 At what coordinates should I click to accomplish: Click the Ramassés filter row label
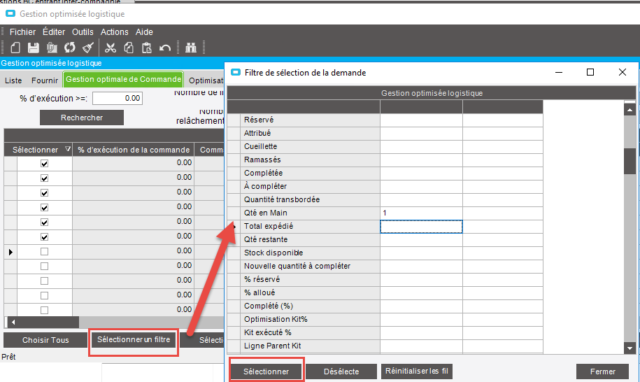click(x=262, y=160)
